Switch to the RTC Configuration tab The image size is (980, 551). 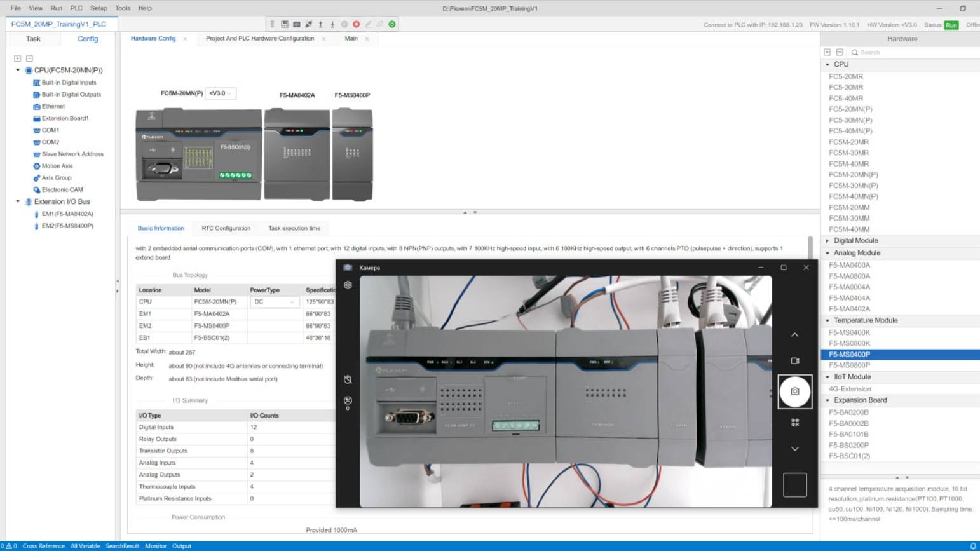click(226, 228)
